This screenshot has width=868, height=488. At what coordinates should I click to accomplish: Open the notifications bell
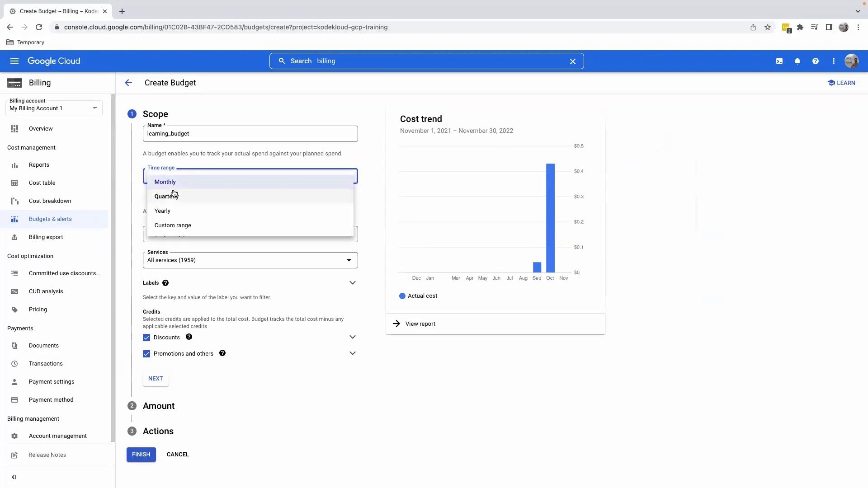(797, 61)
